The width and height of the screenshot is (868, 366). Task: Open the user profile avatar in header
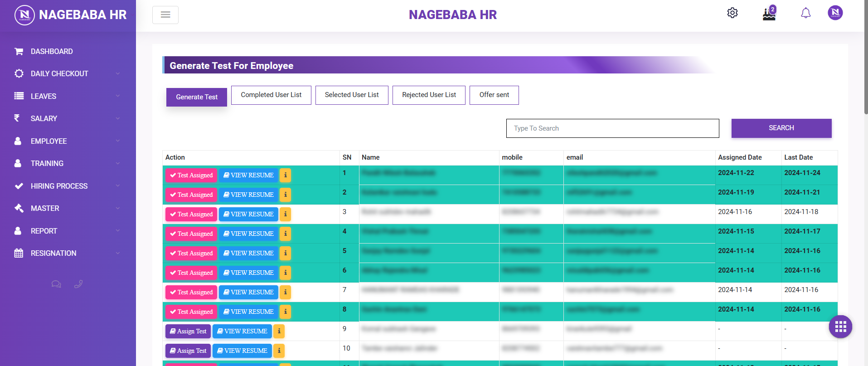(835, 13)
